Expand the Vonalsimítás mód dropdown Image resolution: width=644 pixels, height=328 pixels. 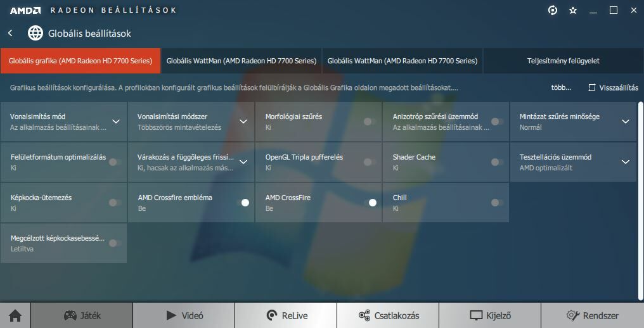point(116,122)
